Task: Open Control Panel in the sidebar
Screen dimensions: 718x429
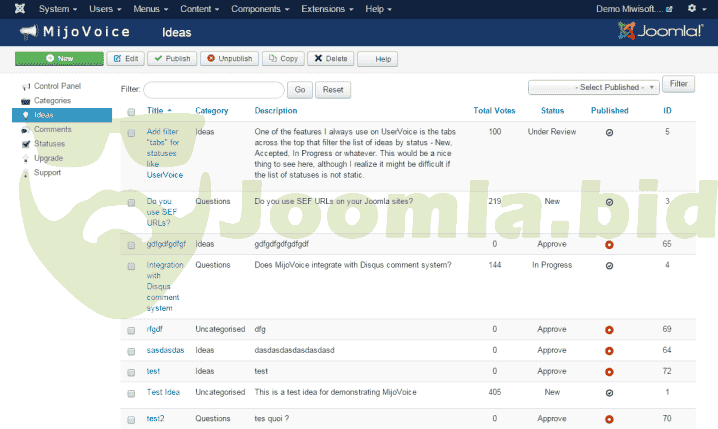Action: coord(57,86)
